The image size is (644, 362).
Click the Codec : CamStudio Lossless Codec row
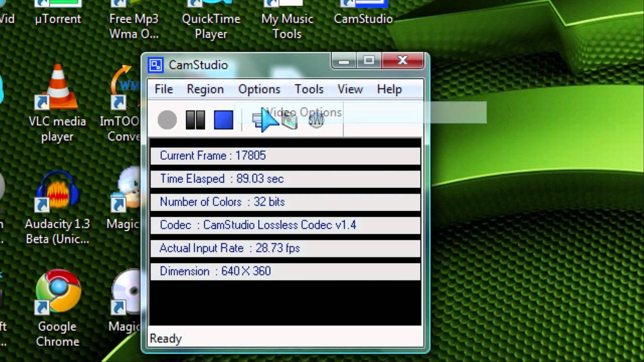coord(285,225)
